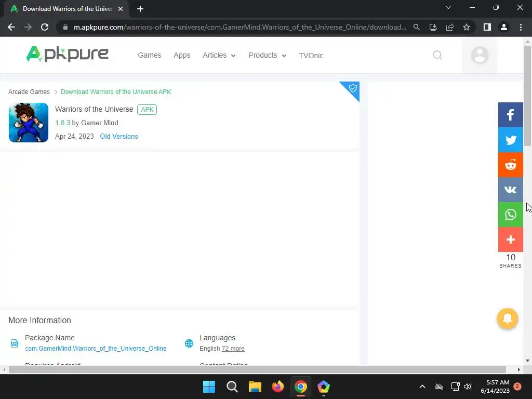Viewport: 532px width, 399px height.
Task: Open the package name link
Action: (96, 349)
